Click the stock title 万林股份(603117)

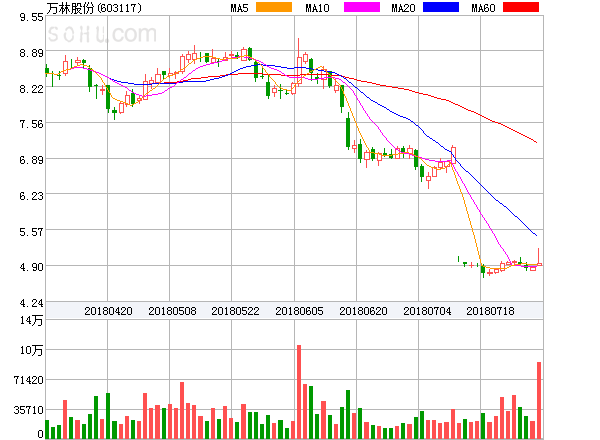coord(94,8)
